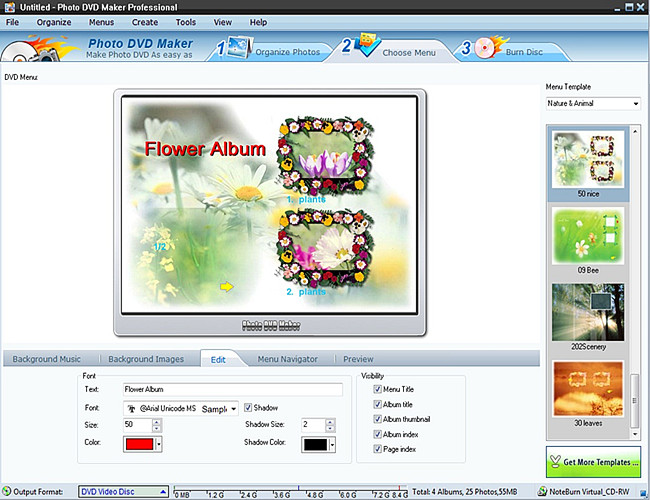Open the Tools menu

tap(185, 22)
